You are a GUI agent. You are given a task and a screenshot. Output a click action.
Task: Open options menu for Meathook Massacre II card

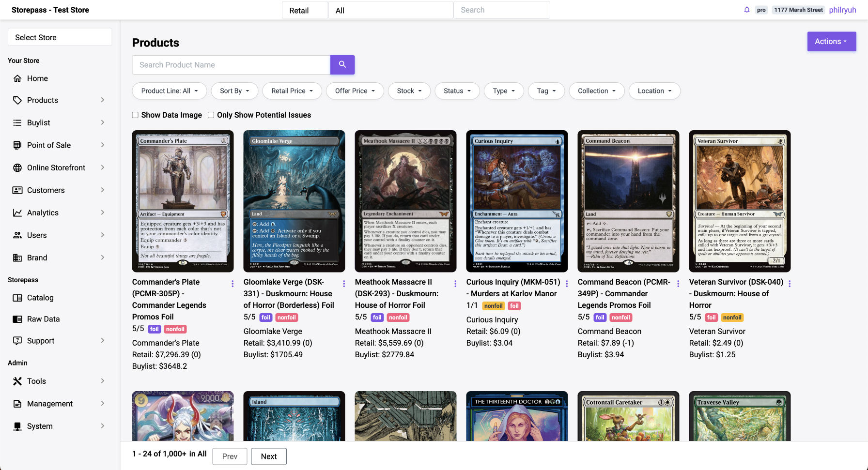pyautogui.click(x=455, y=284)
